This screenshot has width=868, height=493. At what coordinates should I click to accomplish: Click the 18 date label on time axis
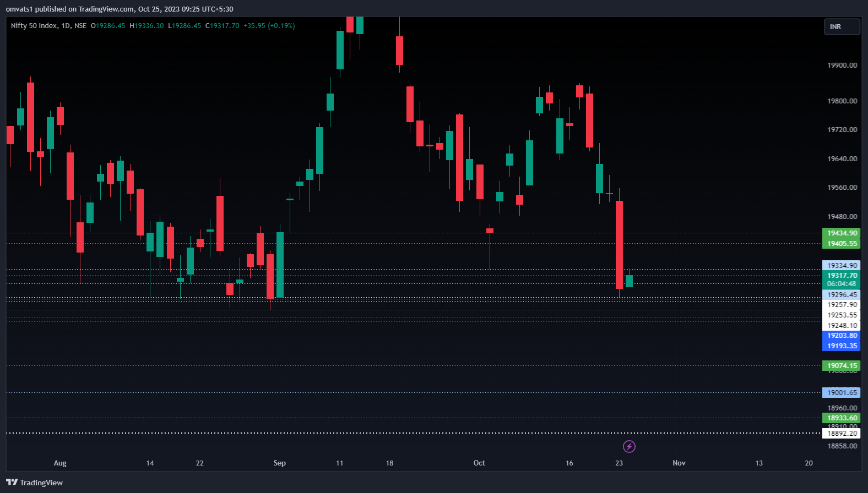click(389, 463)
